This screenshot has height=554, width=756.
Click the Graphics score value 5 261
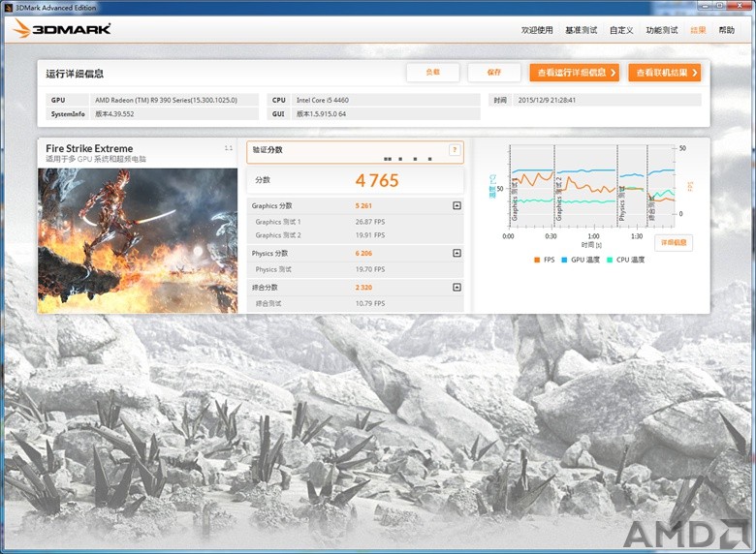coord(363,205)
